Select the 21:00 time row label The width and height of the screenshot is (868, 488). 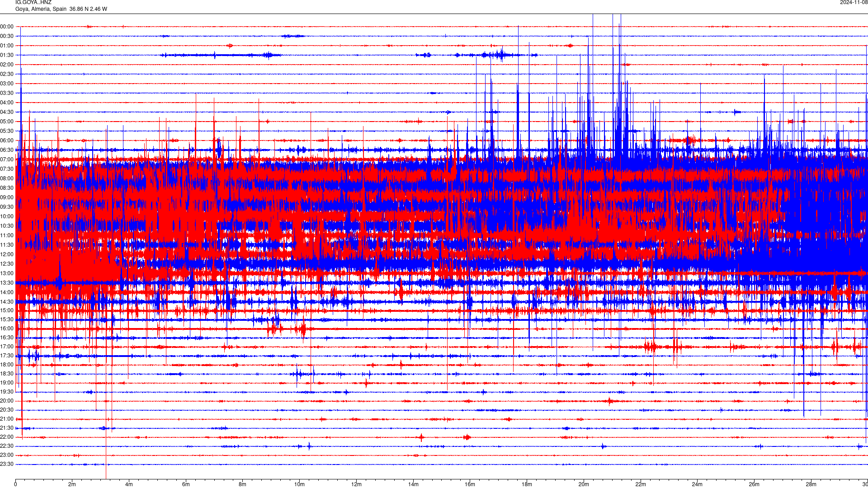(7, 419)
